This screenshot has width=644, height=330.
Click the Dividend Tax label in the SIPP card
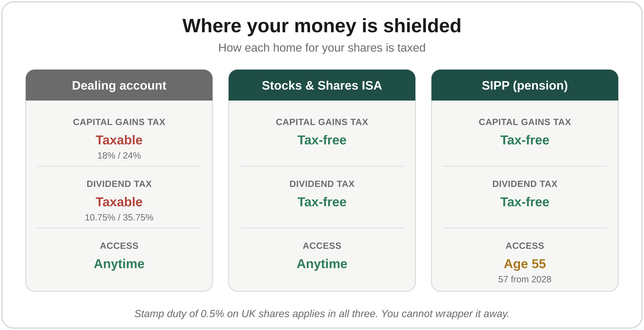tap(525, 184)
